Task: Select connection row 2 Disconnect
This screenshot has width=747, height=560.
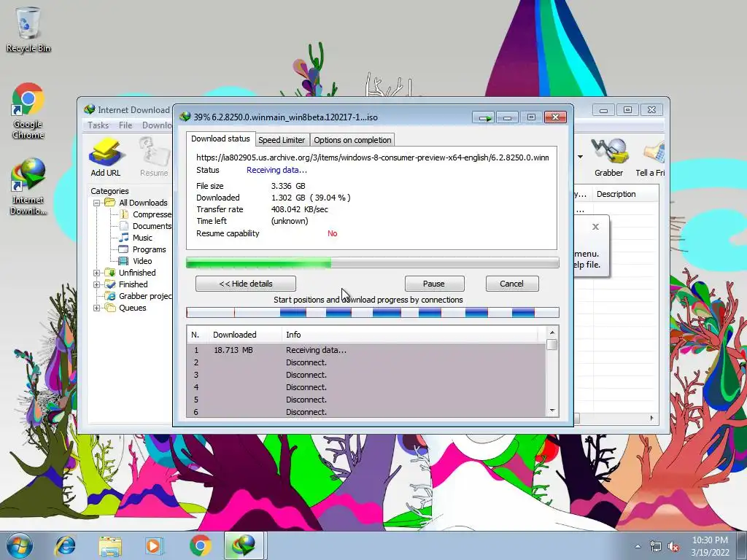Action: click(x=367, y=362)
